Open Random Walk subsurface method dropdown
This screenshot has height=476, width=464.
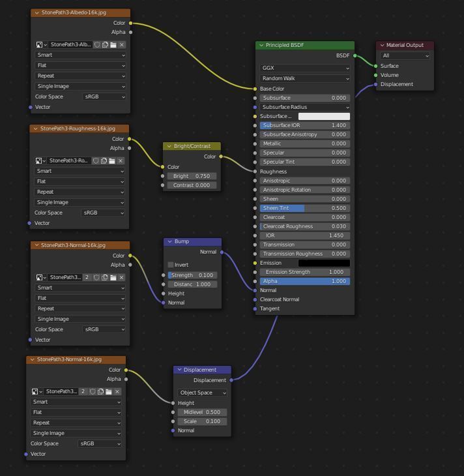tap(305, 78)
